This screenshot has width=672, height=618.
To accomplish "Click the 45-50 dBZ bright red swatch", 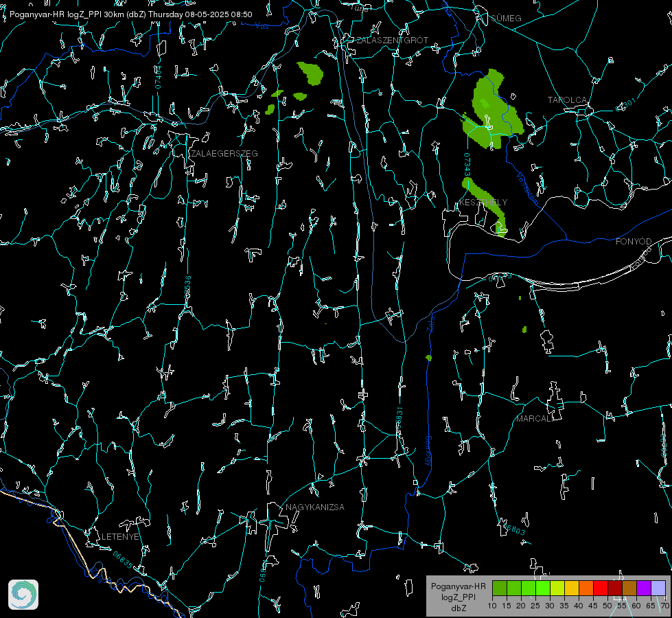I will pos(601,588).
